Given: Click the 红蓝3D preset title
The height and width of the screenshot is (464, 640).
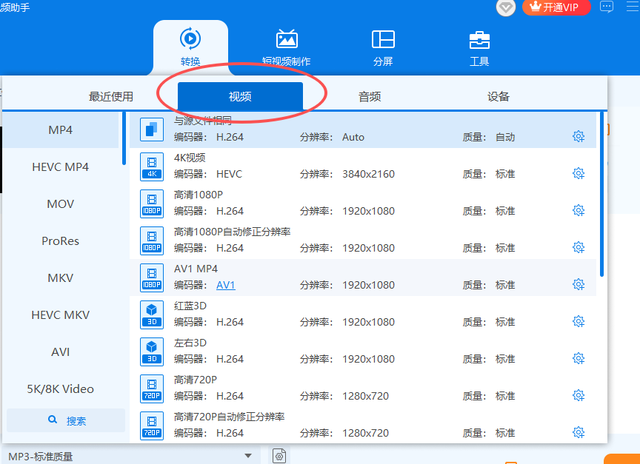Looking at the screenshot, I should click(x=190, y=306).
